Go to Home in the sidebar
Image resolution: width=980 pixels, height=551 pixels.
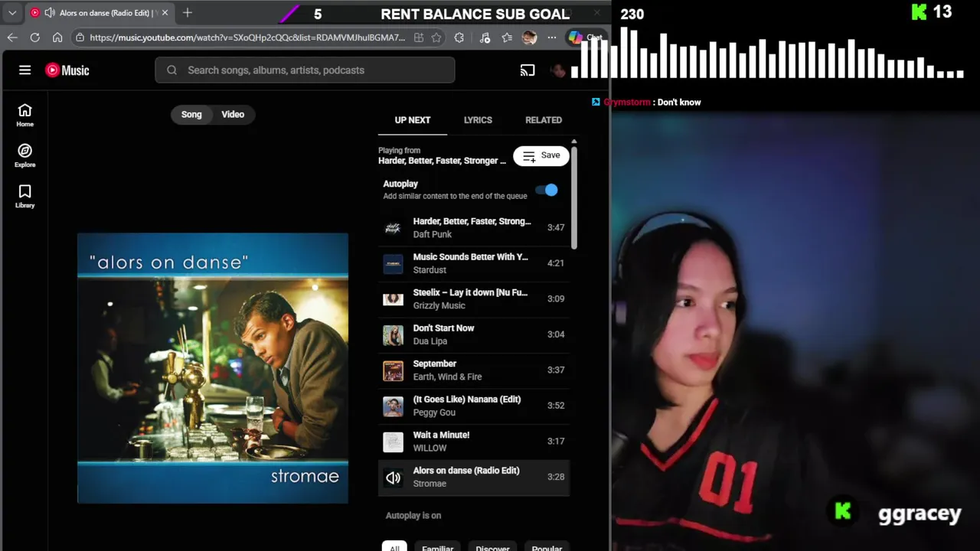(x=24, y=116)
